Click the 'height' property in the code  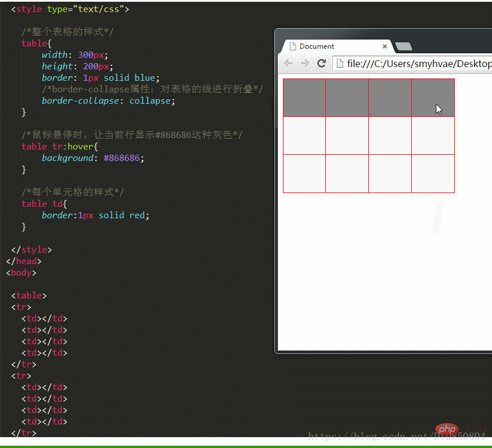(x=57, y=66)
